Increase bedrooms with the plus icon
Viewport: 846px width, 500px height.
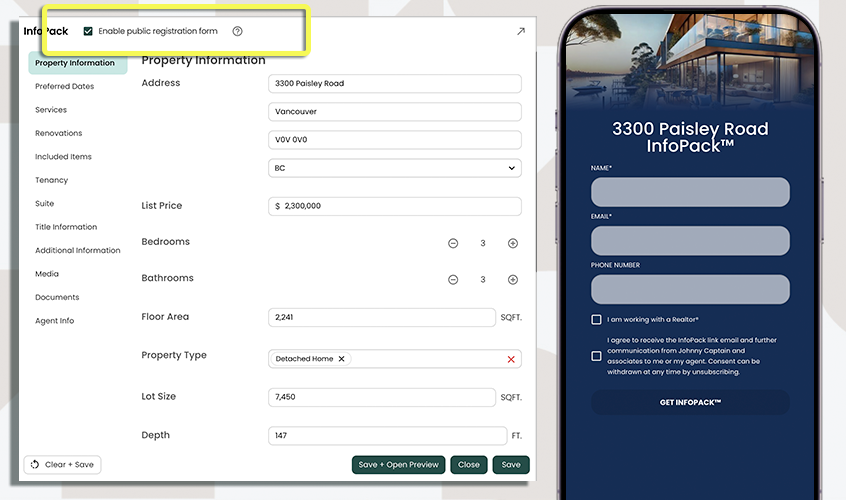513,243
